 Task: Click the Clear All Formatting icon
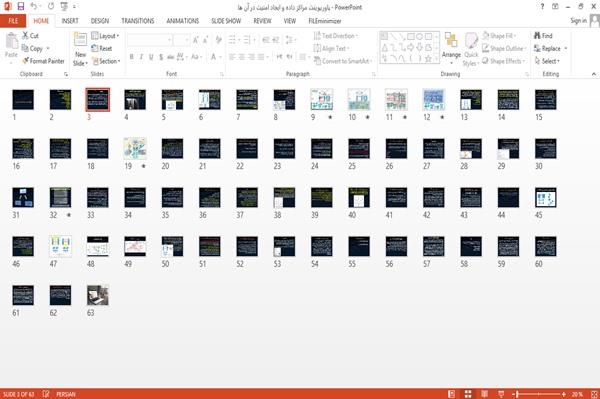[218, 40]
